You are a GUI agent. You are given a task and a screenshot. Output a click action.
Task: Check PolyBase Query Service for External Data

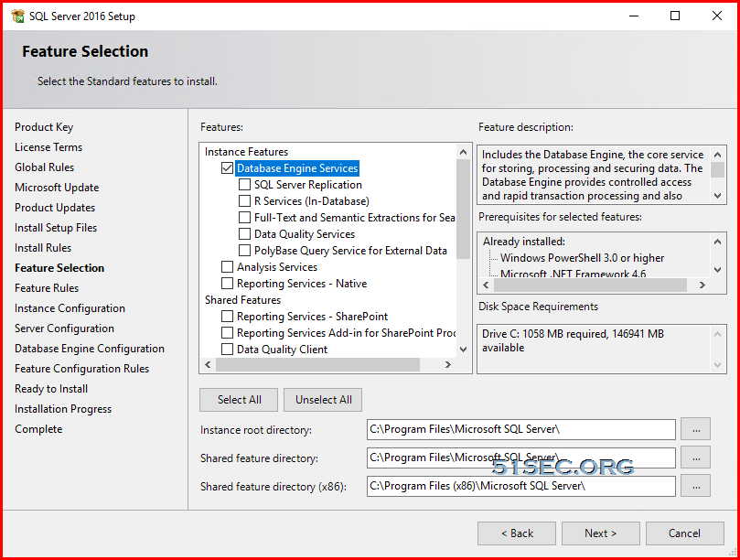pyautogui.click(x=244, y=250)
